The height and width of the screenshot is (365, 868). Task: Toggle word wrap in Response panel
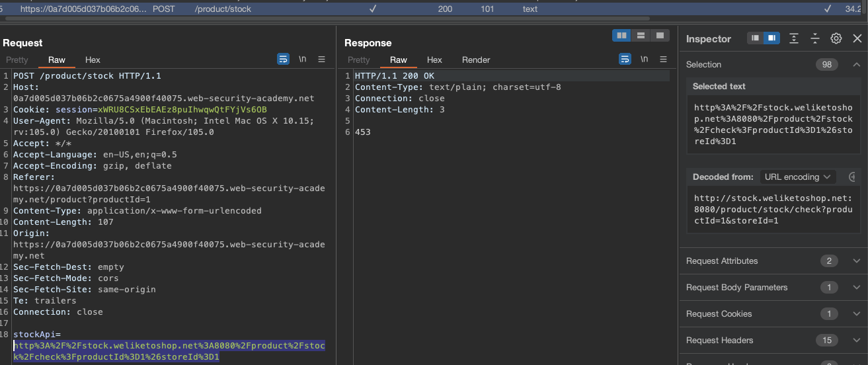(x=625, y=60)
